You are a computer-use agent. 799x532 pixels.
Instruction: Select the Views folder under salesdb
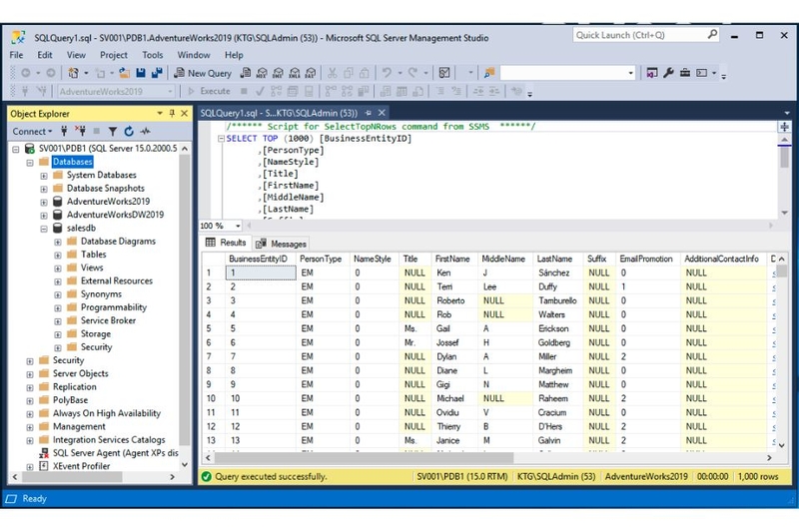pyautogui.click(x=92, y=267)
